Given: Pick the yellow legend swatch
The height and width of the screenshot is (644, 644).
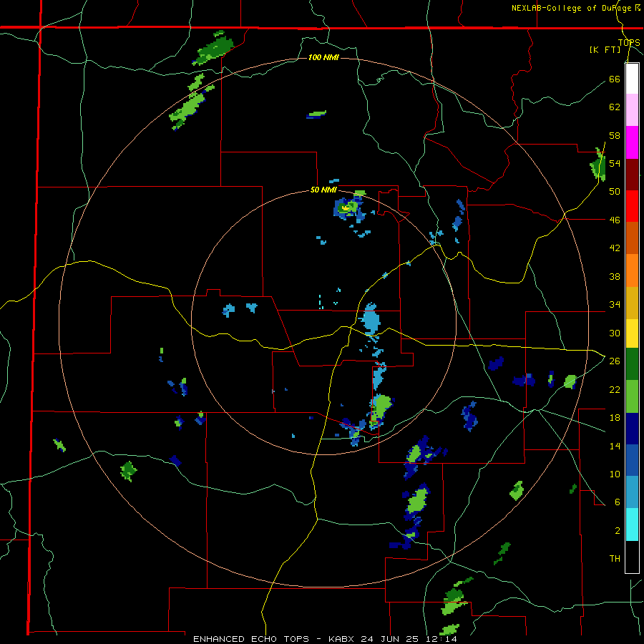Looking at the screenshot, I should tap(632, 333).
